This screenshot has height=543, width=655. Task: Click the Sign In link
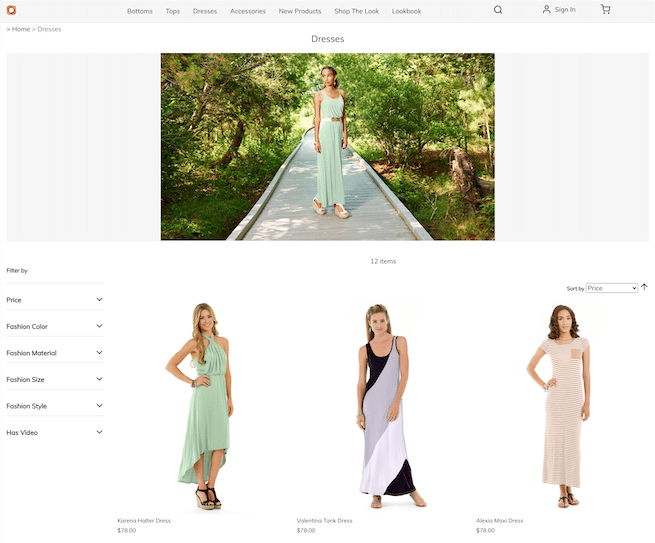565,10
